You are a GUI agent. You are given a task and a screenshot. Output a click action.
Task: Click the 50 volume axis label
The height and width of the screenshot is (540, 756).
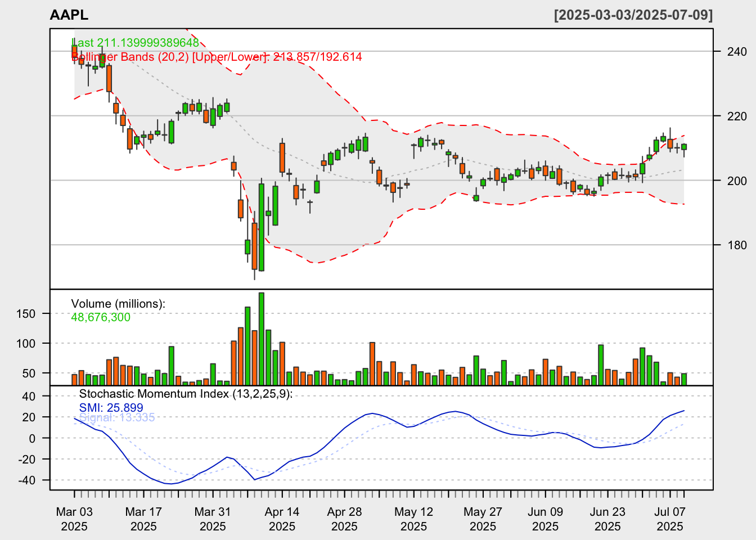click(29, 373)
